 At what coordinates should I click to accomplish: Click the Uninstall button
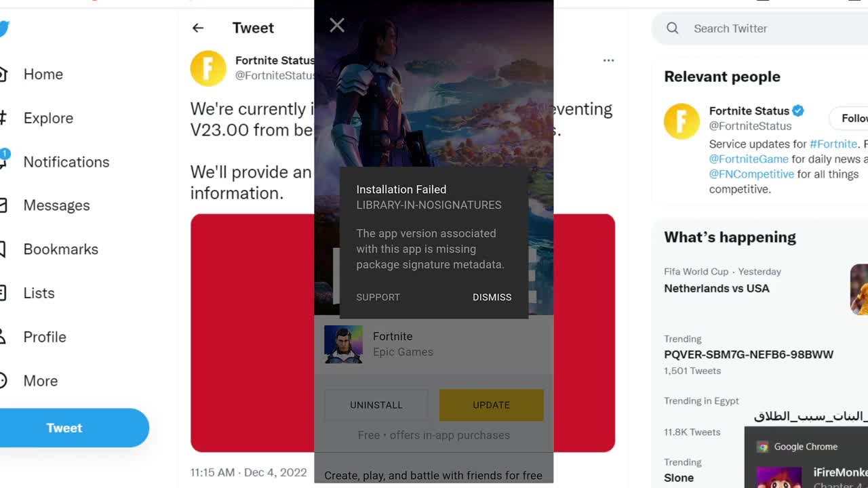tap(376, 405)
